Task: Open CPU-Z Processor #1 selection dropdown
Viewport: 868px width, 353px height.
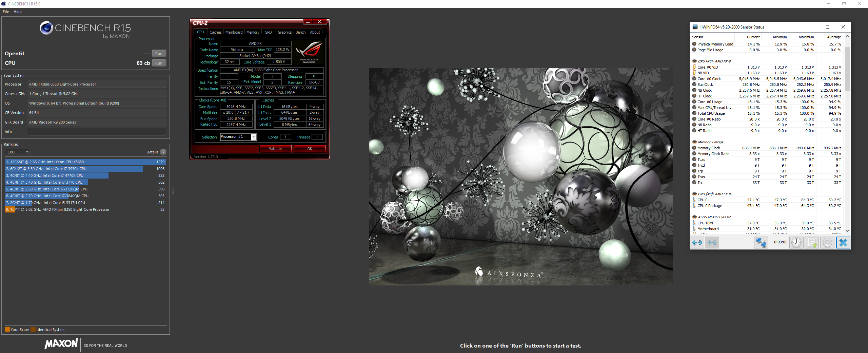Action: [x=253, y=137]
